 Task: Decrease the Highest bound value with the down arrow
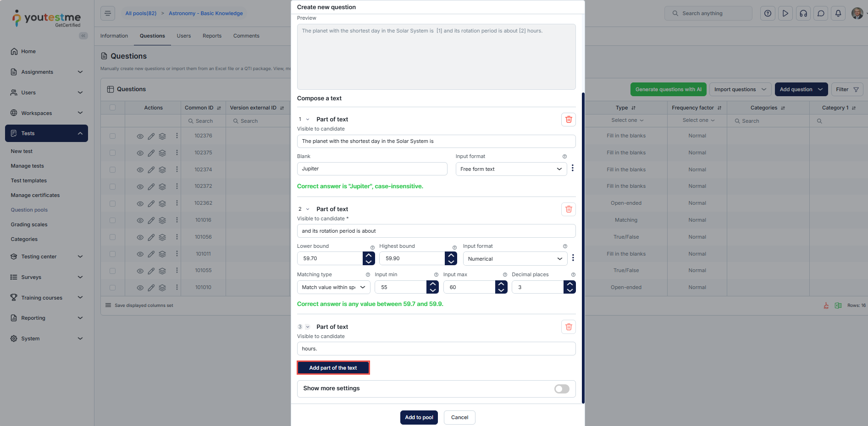pos(451,262)
